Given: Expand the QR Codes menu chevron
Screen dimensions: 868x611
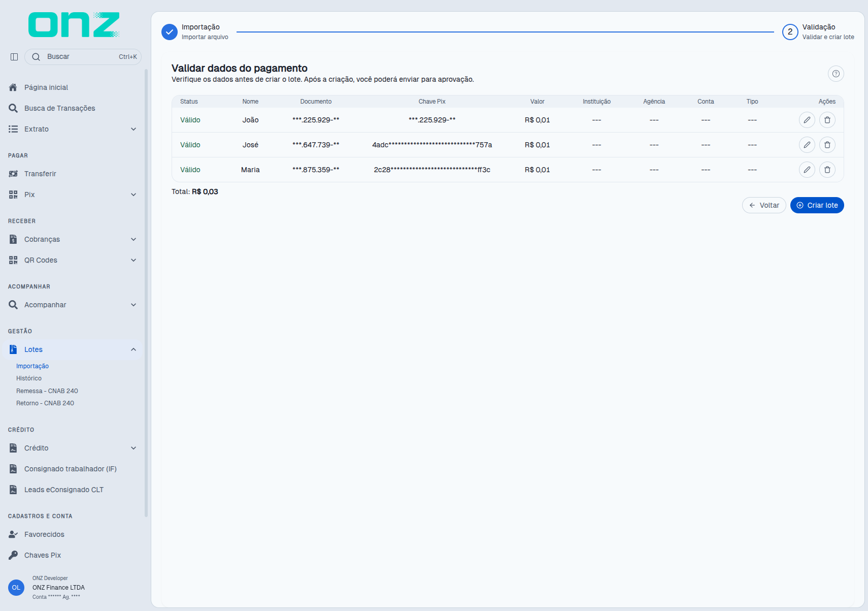Looking at the screenshot, I should (133, 260).
